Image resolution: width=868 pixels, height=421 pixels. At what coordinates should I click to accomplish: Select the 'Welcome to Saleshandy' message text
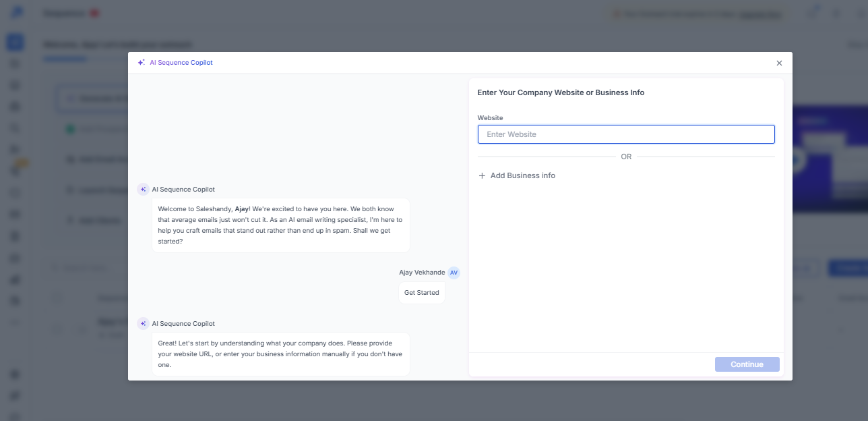(x=280, y=225)
